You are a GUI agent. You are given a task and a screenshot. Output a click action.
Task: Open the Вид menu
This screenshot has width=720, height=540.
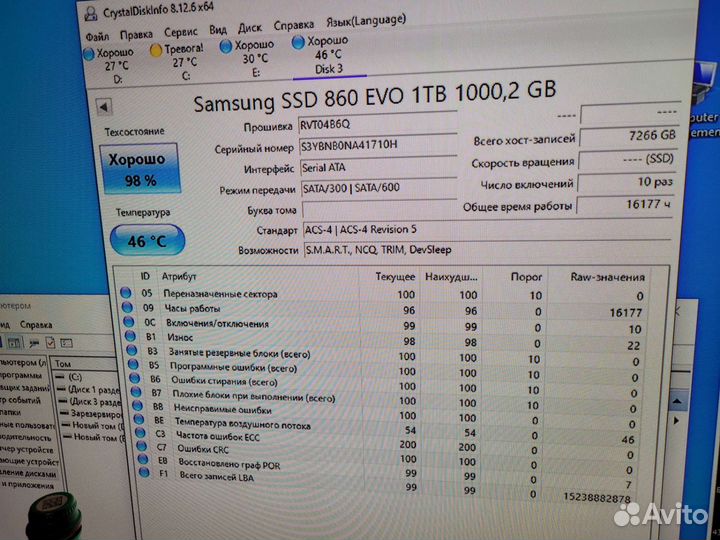pos(218,30)
